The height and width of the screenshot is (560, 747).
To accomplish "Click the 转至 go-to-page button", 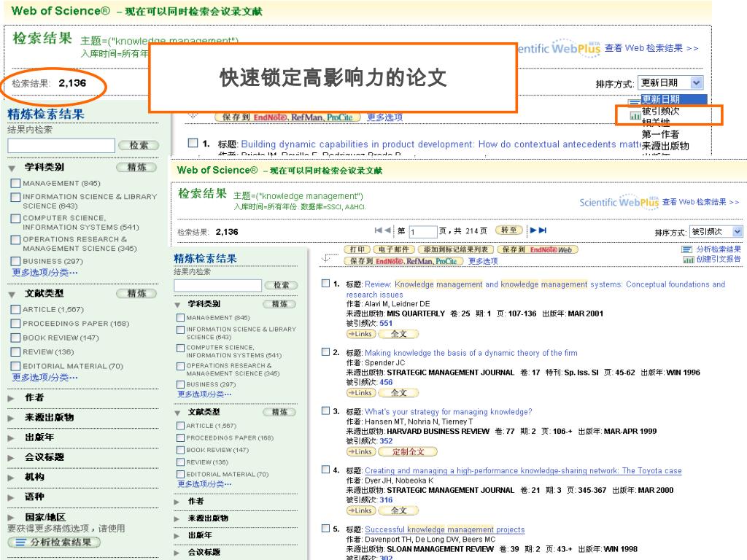I will tap(509, 230).
